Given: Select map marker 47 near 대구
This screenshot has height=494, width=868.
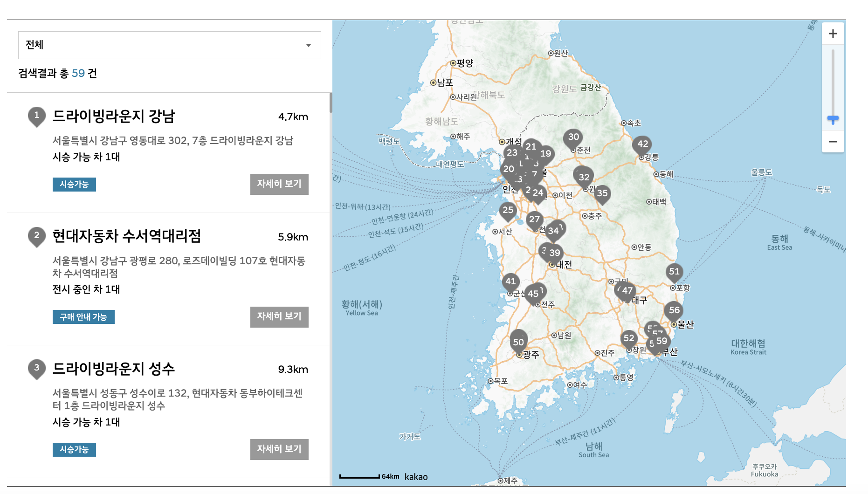Looking at the screenshot, I should [627, 291].
